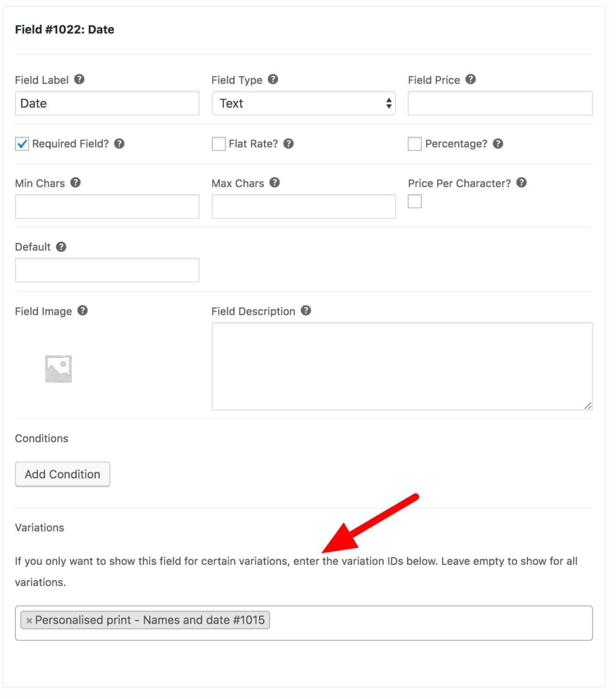Click the Field Description help icon

306,310
